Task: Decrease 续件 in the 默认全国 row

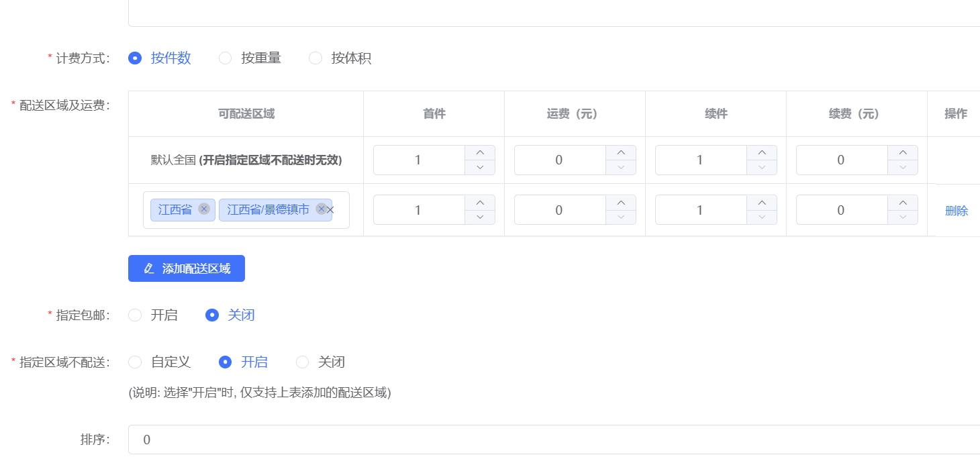Action: tap(762, 167)
